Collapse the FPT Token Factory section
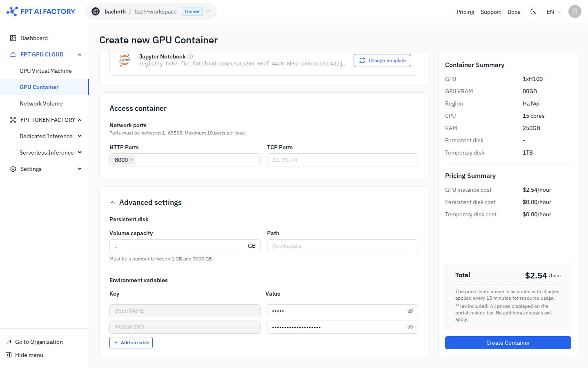The image size is (588, 368). tap(80, 120)
